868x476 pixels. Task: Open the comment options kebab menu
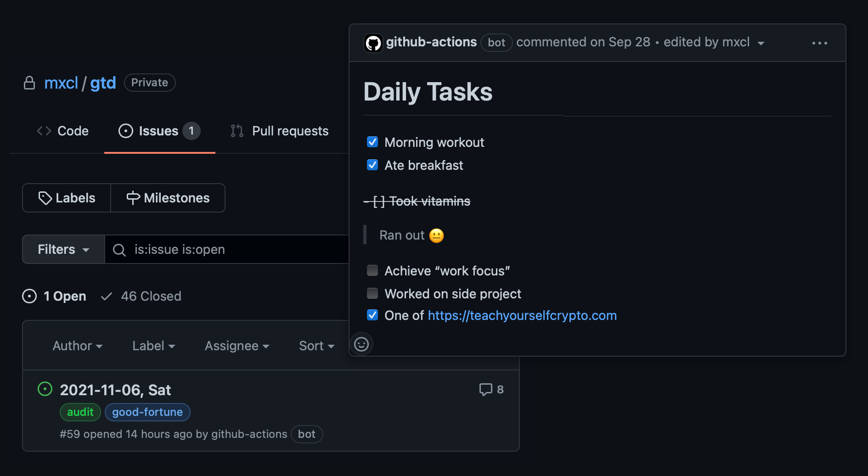coord(820,43)
